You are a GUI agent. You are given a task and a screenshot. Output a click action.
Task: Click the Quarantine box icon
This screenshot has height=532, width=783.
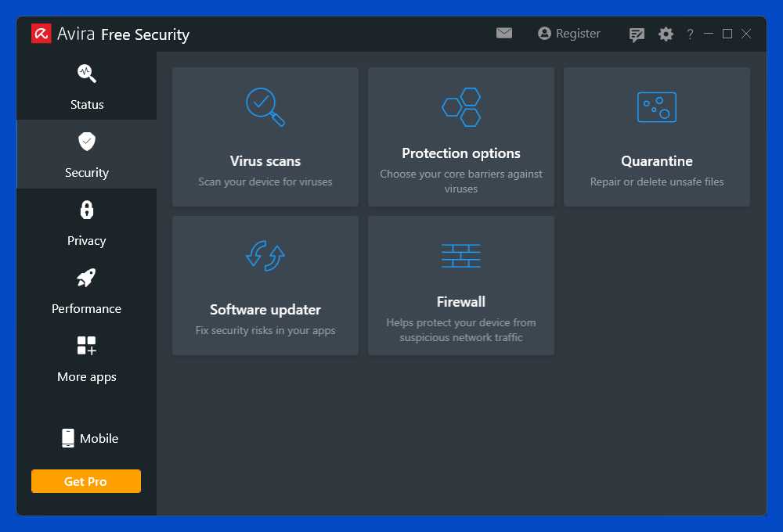657,107
